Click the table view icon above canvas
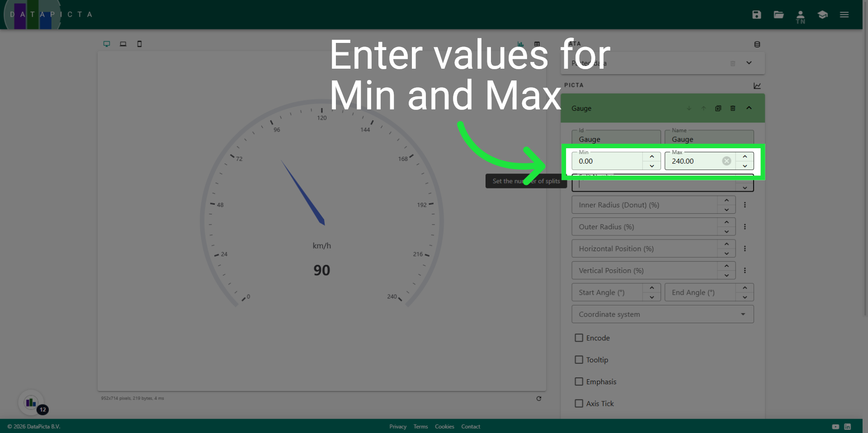 click(537, 44)
